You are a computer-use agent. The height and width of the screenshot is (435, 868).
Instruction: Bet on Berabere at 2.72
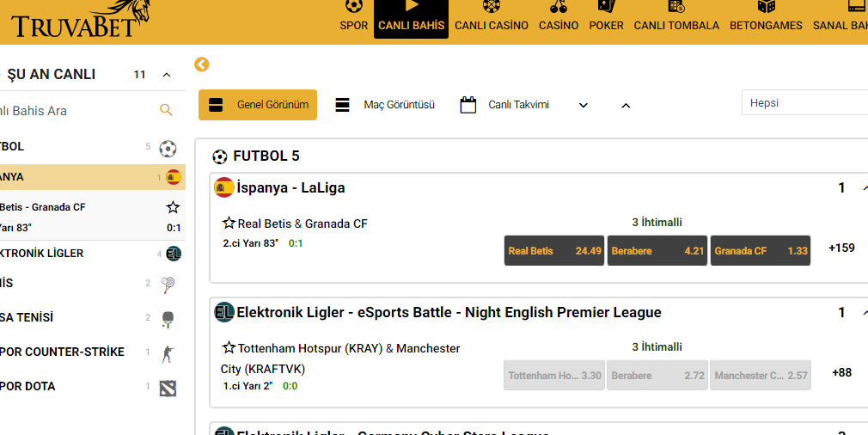click(x=657, y=375)
